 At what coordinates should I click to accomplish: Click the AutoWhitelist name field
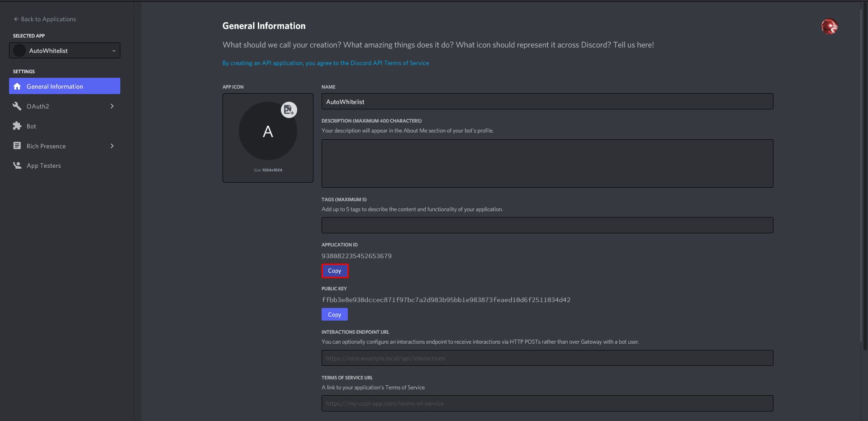(x=547, y=101)
